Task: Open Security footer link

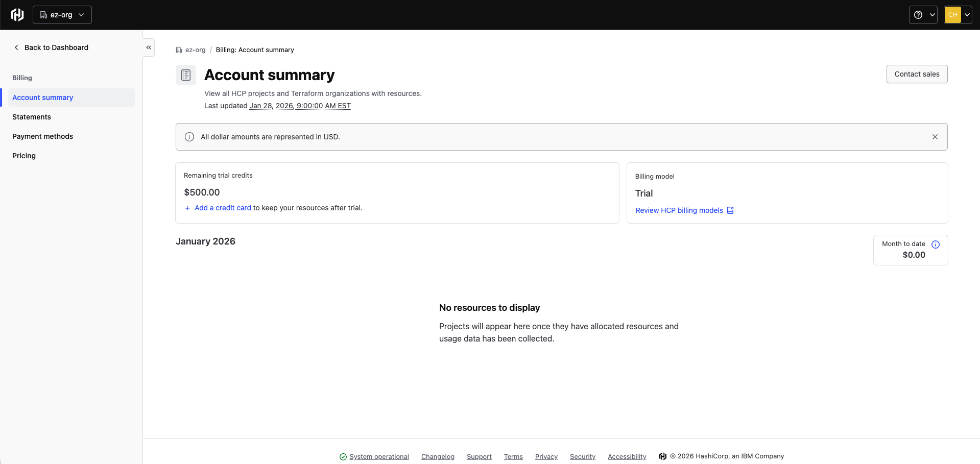Action: pyautogui.click(x=583, y=457)
